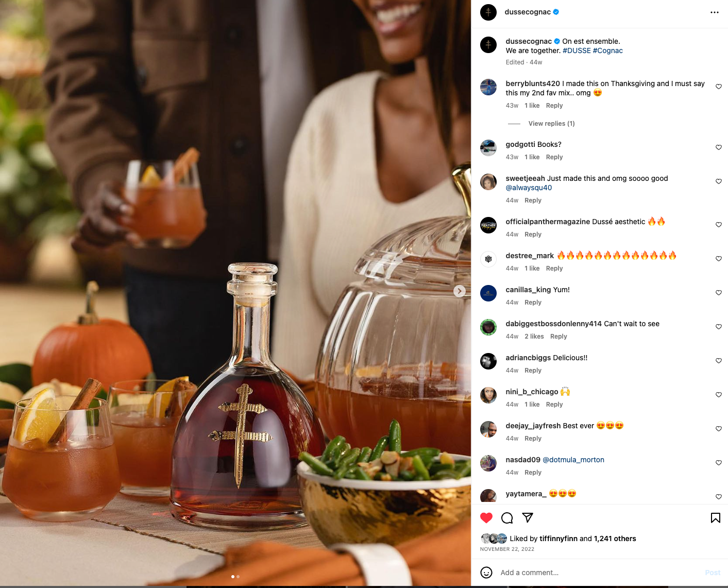
Task: Select the second carousel dot indicator
Action: [238, 577]
